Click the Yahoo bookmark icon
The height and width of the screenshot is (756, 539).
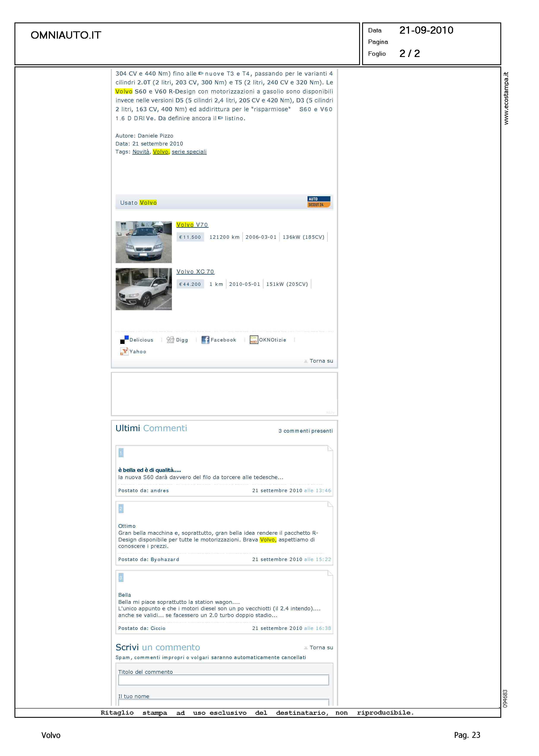[x=124, y=351]
